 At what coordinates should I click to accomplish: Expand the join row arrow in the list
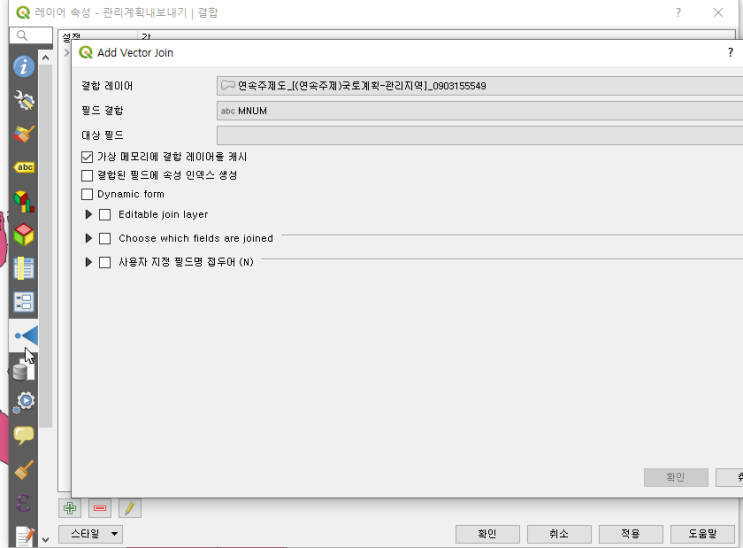pyautogui.click(x=66, y=53)
